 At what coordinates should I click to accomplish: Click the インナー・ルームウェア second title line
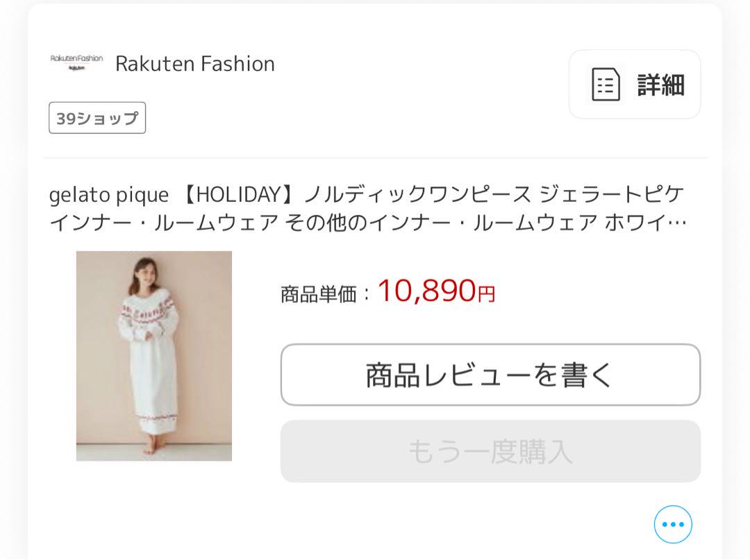click(367, 222)
